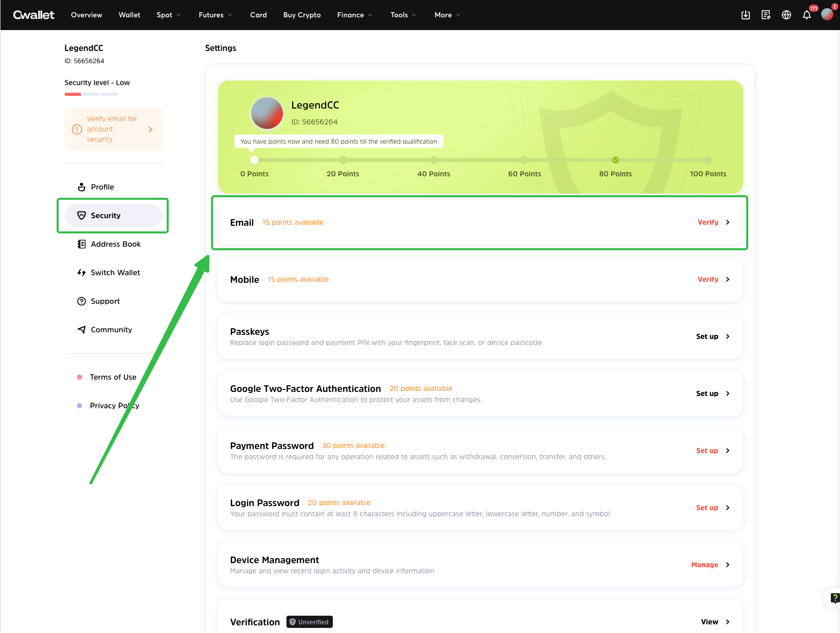Open the Privacy Policy link
The height and width of the screenshot is (633, 840).
pyautogui.click(x=114, y=406)
